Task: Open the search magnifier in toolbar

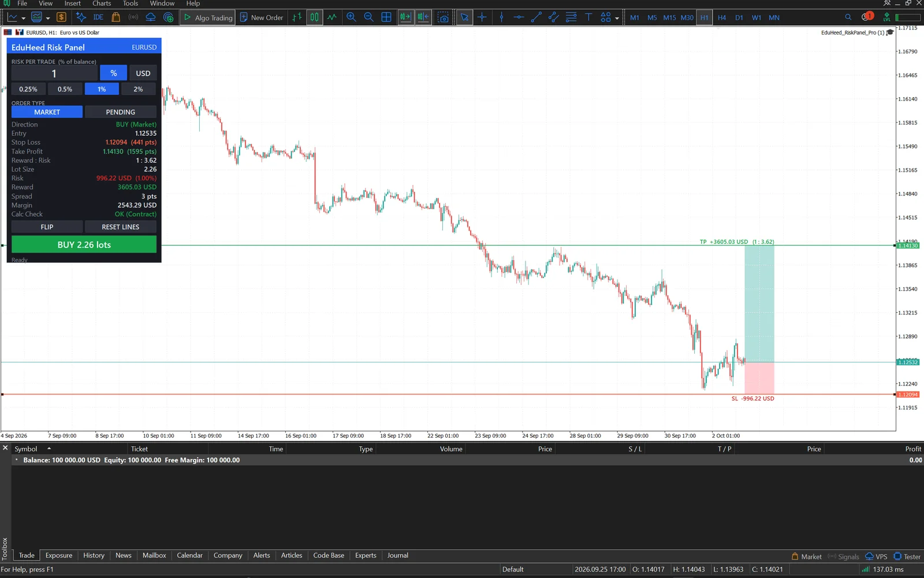Action: coord(848,17)
